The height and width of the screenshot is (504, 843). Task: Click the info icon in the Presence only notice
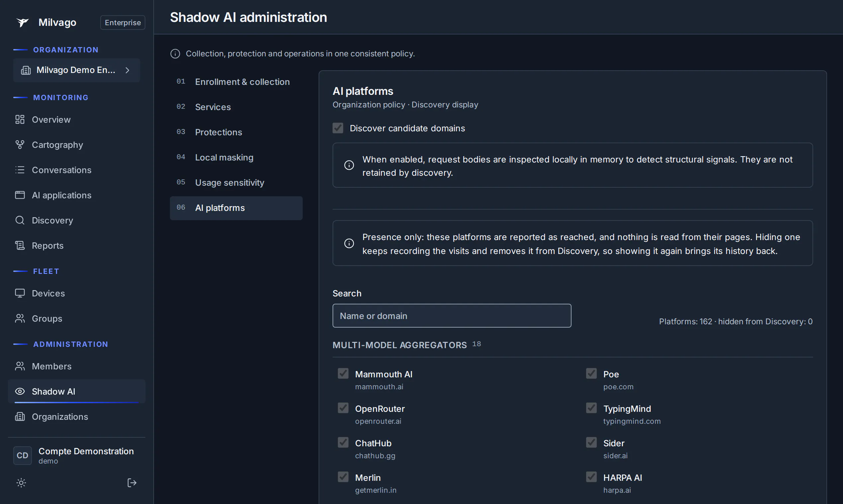coord(349,243)
